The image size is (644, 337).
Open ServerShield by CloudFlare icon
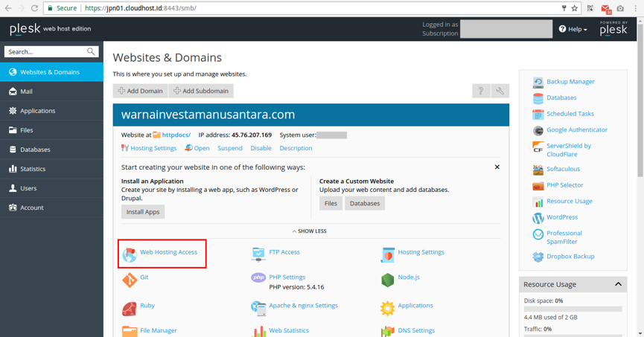538,147
